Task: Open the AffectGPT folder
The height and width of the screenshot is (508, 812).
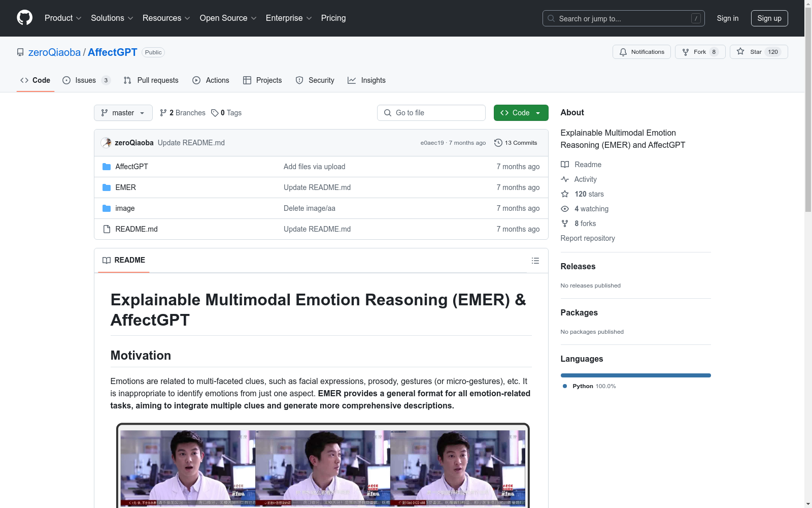Action: pyautogui.click(x=132, y=167)
